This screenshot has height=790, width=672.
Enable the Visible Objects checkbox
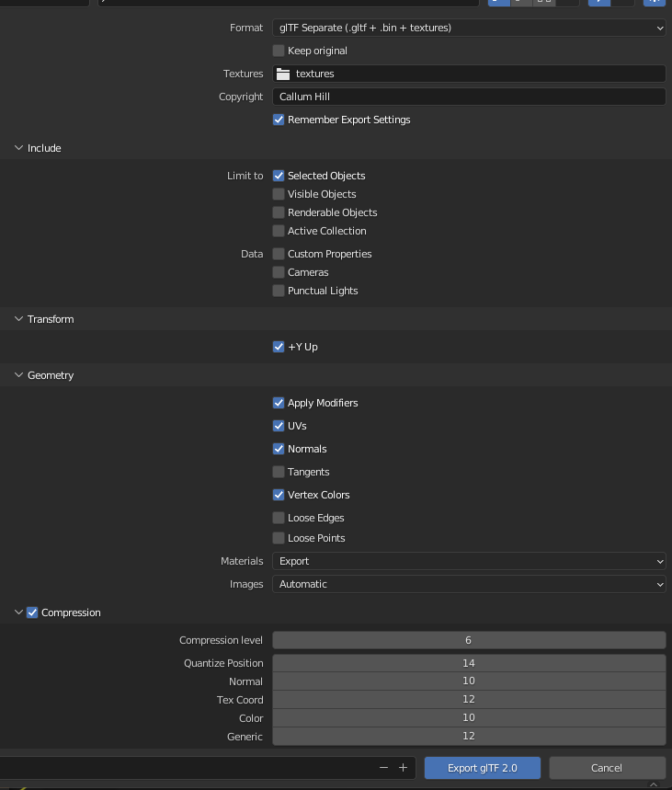279,194
